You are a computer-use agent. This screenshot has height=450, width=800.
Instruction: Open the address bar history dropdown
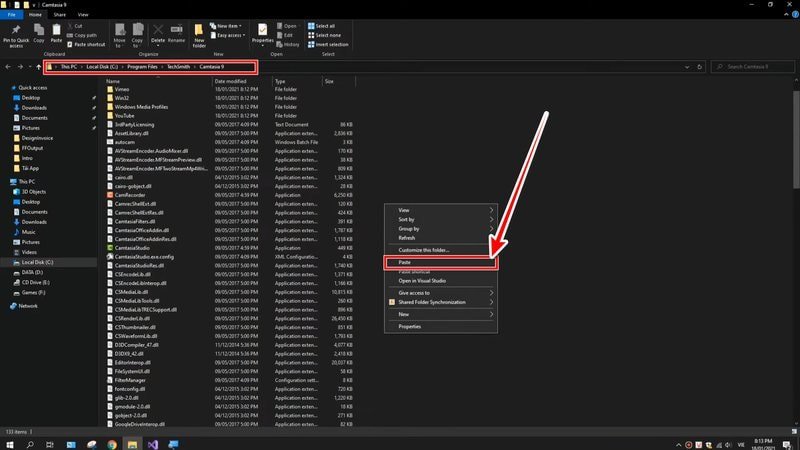click(687, 67)
